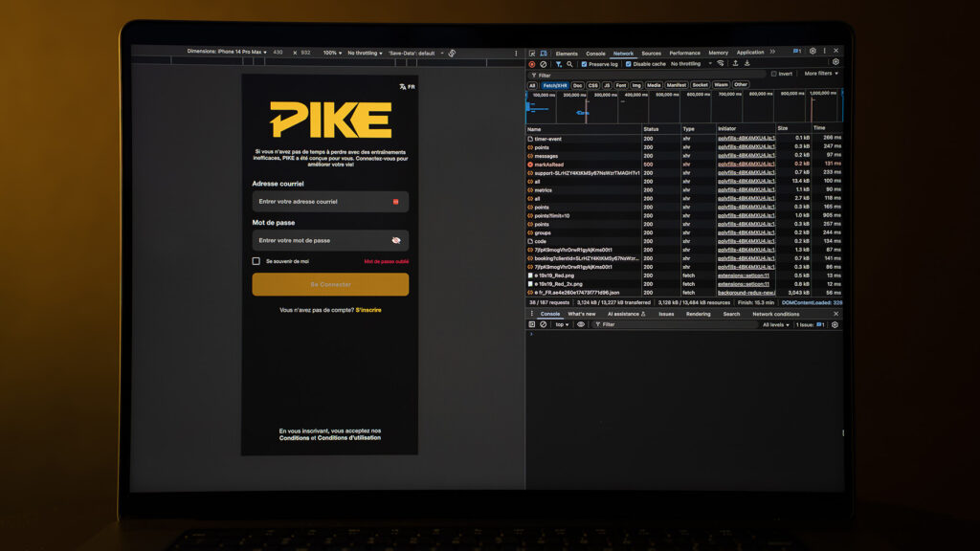Select the timer-event request row

tap(683, 139)
